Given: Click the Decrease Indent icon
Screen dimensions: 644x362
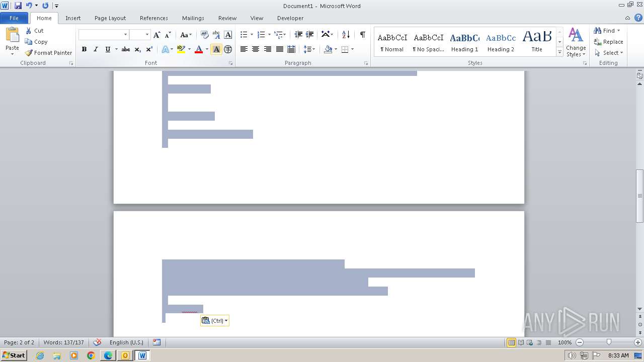Looking at the screenshot, I should tap(298, 35).
